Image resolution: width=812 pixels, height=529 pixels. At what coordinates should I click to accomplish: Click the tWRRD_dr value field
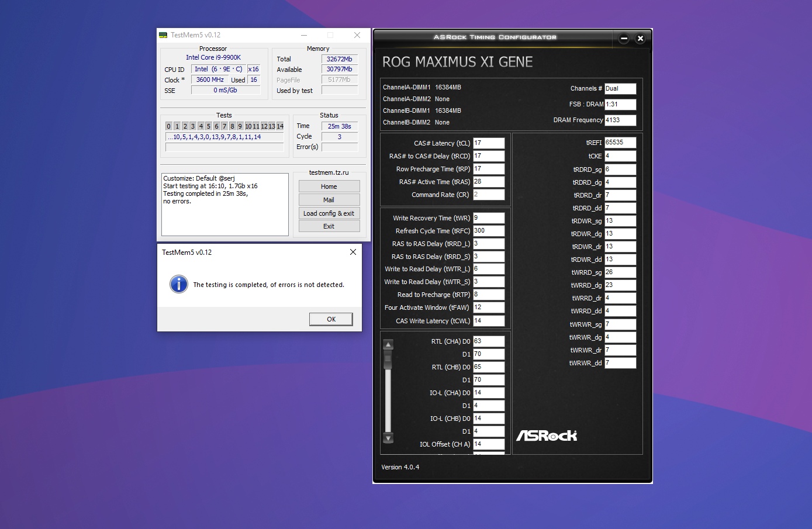[x=620, y=298]
